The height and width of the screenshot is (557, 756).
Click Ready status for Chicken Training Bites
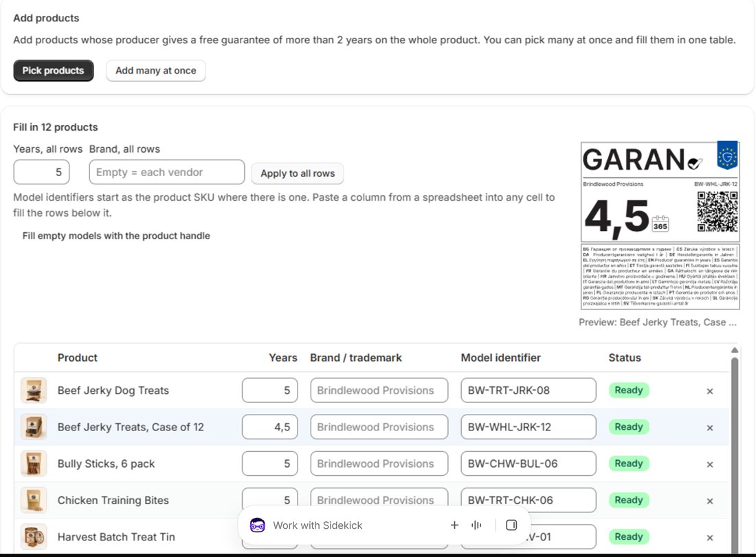629,500
